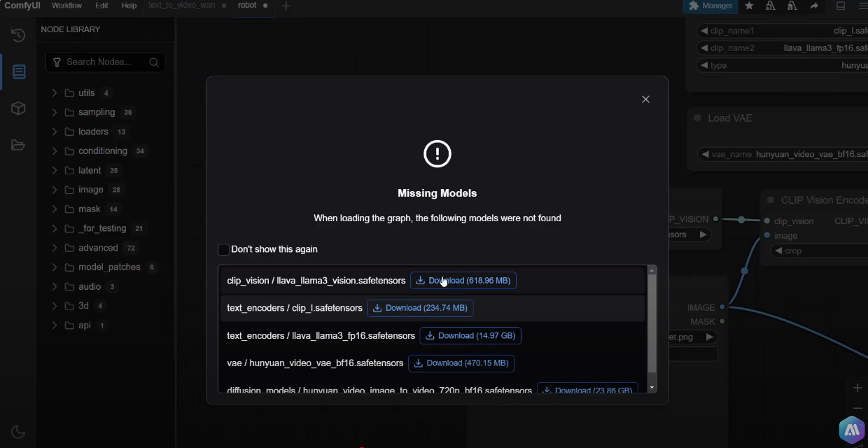
Task: Click the vacuum icon next to the star
Action: 771,6
